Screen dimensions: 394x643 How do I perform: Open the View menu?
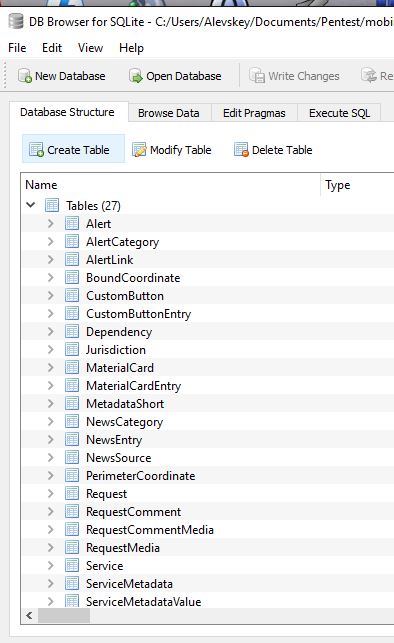click(90, 48)
